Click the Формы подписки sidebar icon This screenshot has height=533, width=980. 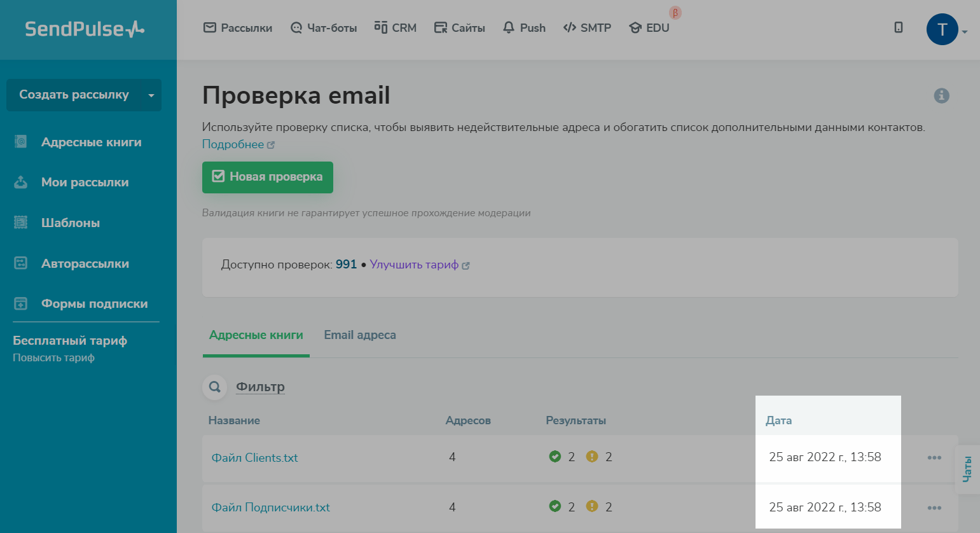click(21, 304)
